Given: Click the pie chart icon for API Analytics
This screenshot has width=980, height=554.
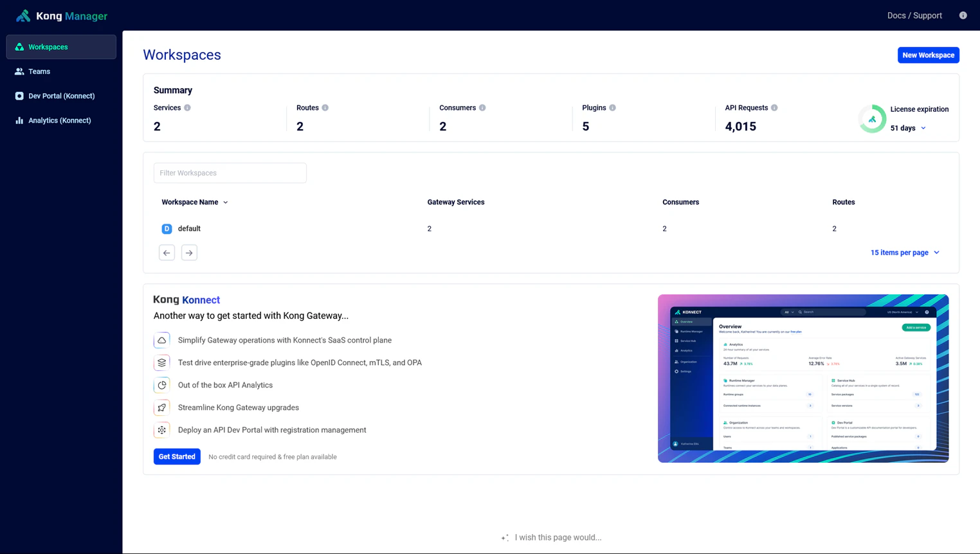Looking at the screenshot, I should point(162,385).
